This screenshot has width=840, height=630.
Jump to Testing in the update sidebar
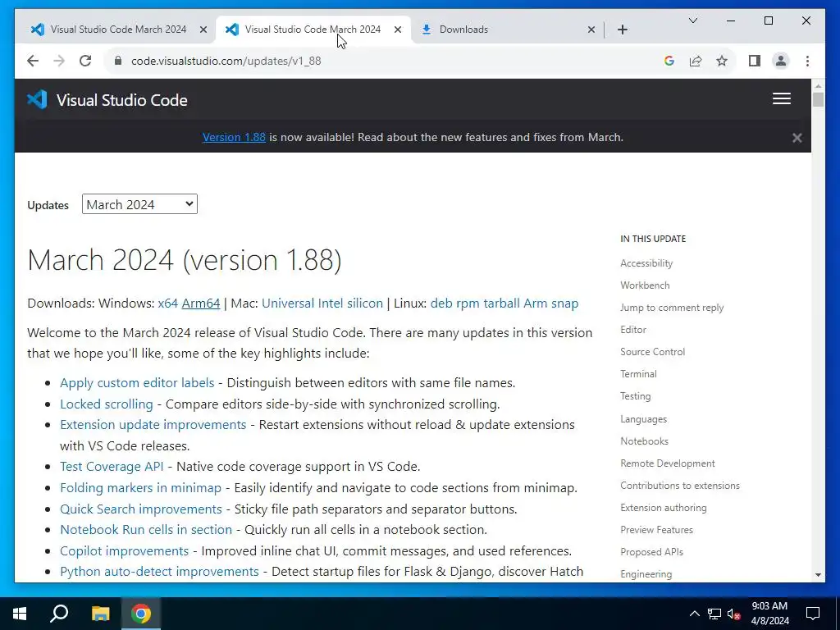click(636, 396)
